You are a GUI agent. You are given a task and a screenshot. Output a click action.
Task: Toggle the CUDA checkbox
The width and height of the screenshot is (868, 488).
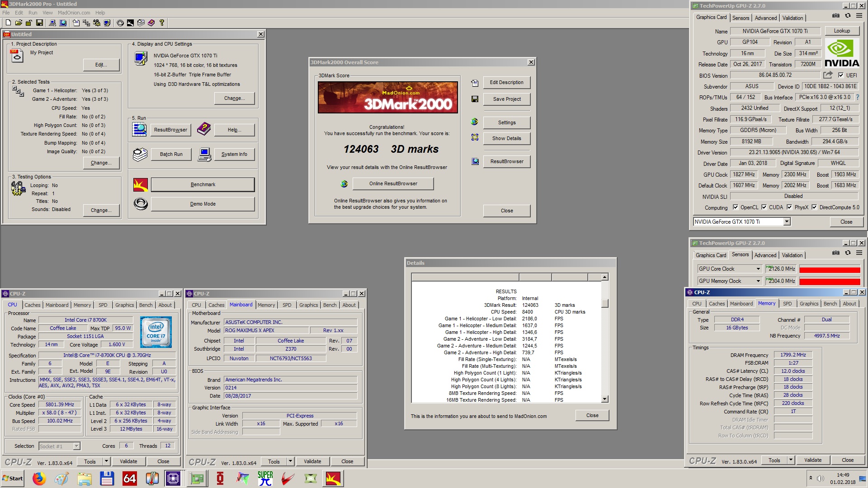pos(764,207)
